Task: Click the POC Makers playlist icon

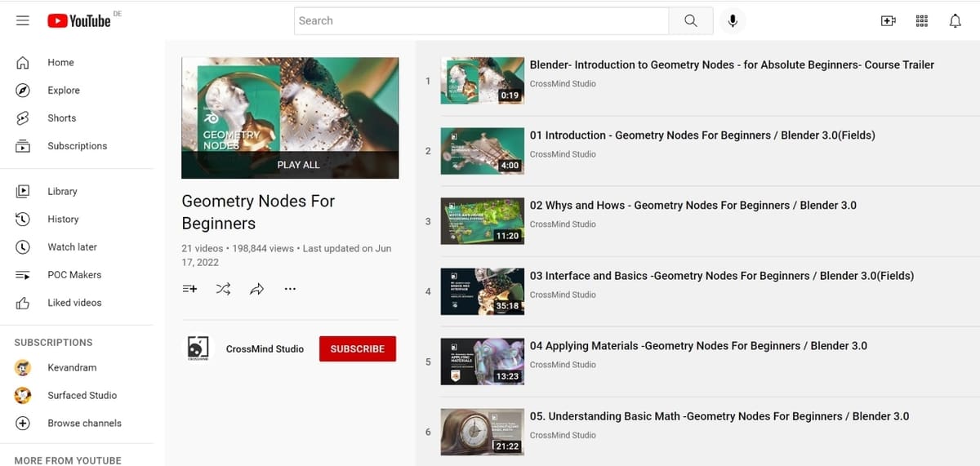Action: coord(23,275)
